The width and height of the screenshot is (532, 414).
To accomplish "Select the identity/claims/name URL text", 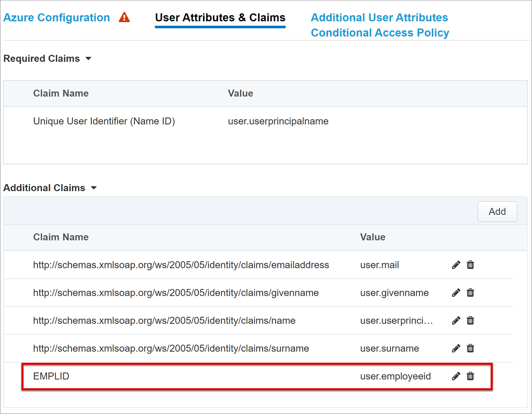I will 164,320.
